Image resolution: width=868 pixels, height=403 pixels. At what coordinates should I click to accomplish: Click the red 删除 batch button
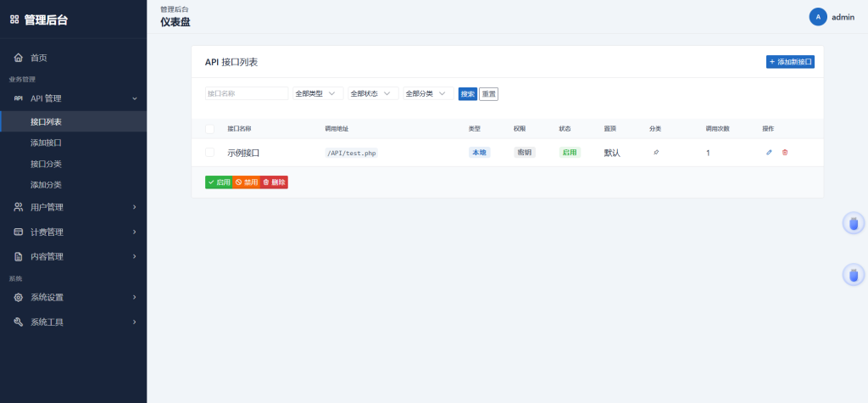coord(274,182)
